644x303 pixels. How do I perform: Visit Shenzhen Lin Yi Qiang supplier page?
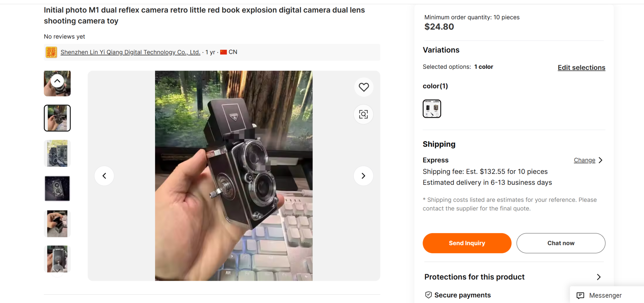click(131, 52)
